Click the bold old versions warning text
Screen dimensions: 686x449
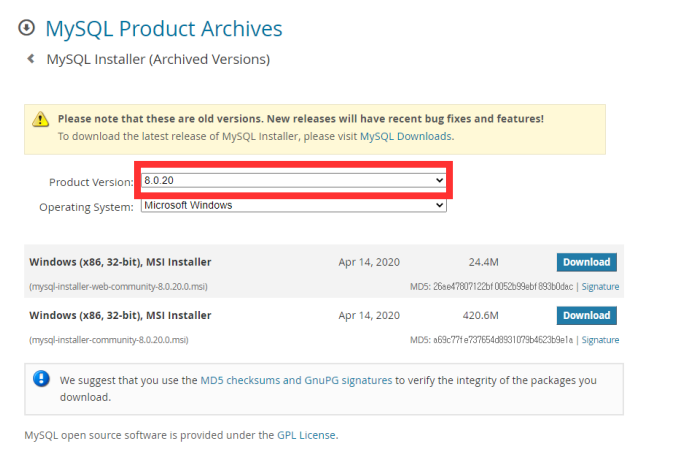[301, 119]
